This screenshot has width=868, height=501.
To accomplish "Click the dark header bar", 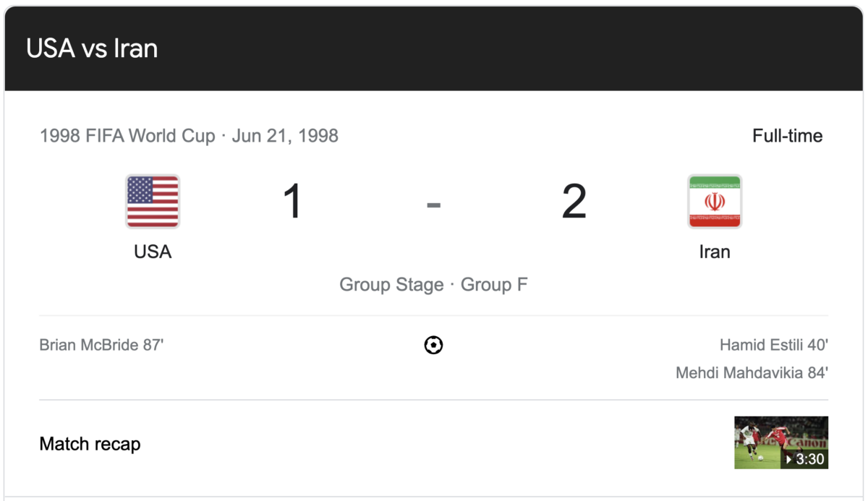I will 434,49.
